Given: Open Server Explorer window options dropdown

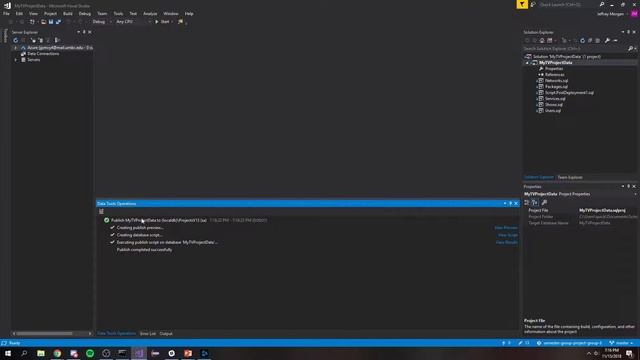Looking at the screenshot, I should 78,32.
